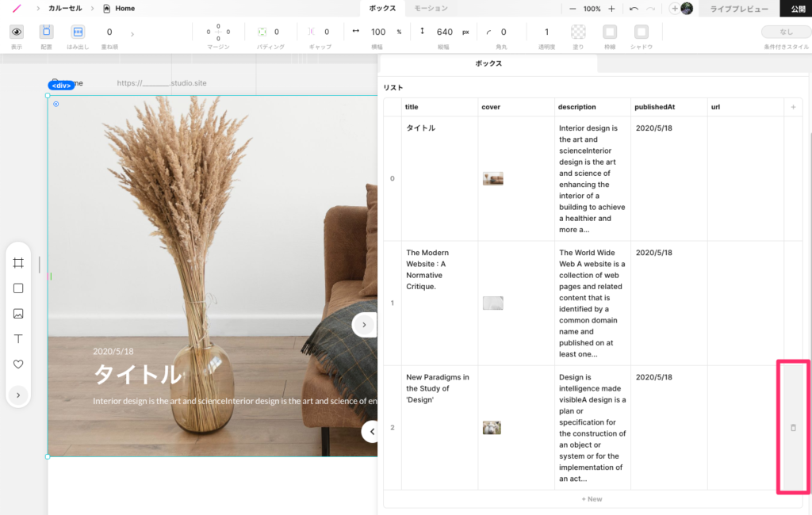812x515 pixels.
Task: Click the horizontal width arrow icon
Action: [x=355, y=31]
